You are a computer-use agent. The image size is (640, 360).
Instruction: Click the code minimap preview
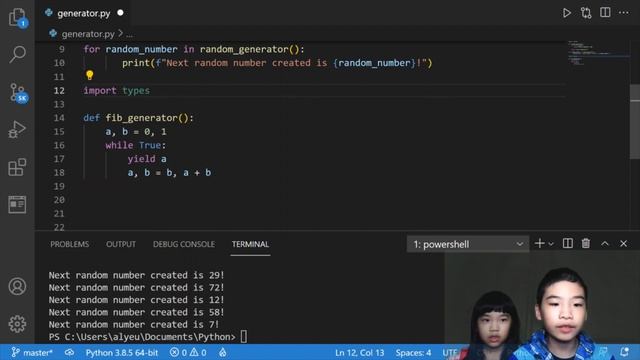coord(598,53)
